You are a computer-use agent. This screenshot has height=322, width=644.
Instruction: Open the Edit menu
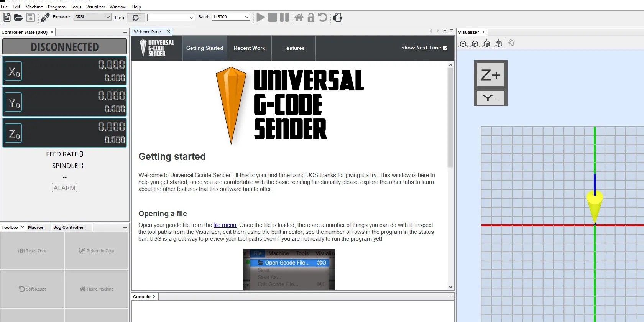coord(16,7)
